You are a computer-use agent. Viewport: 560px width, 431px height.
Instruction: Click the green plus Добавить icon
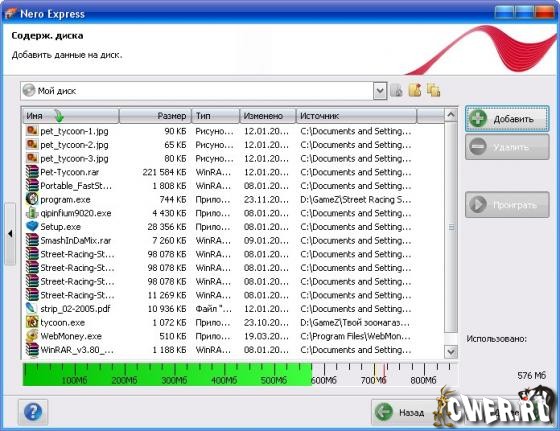click(x=478, y=119)
